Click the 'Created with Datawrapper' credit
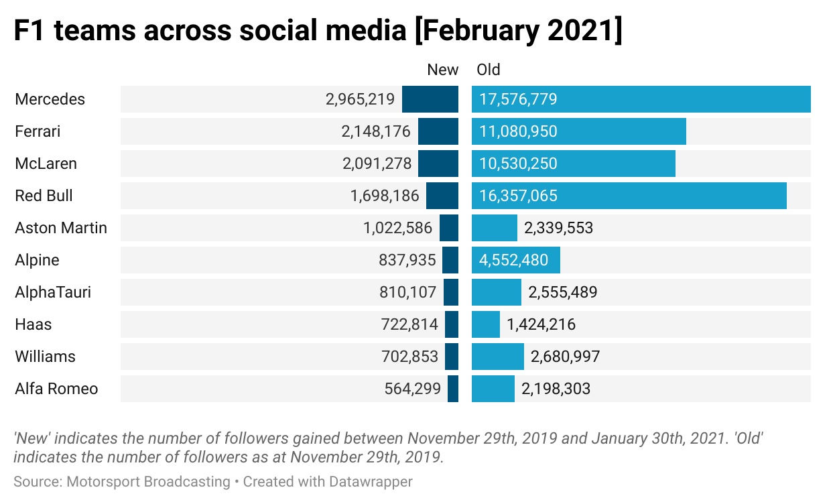The image size is (831, 504). (328, 481)
